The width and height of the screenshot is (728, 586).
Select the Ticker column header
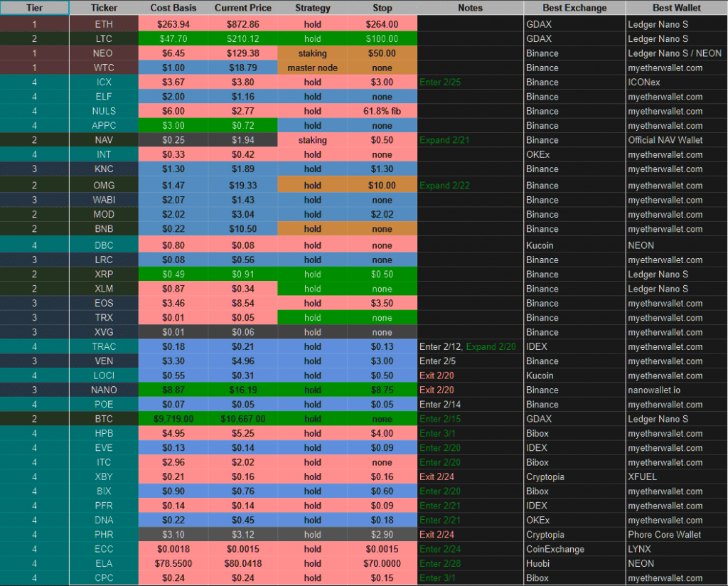tap(104, 8)
